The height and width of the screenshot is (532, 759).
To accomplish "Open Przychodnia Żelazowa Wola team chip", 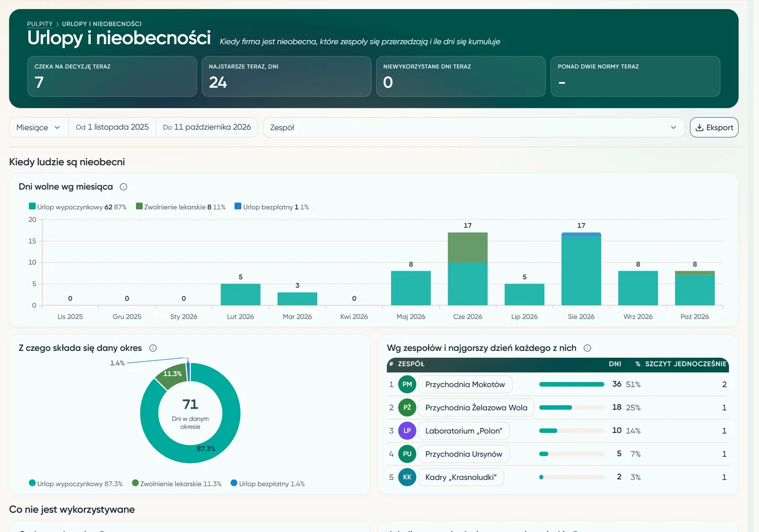I will [x=476, y=407].
